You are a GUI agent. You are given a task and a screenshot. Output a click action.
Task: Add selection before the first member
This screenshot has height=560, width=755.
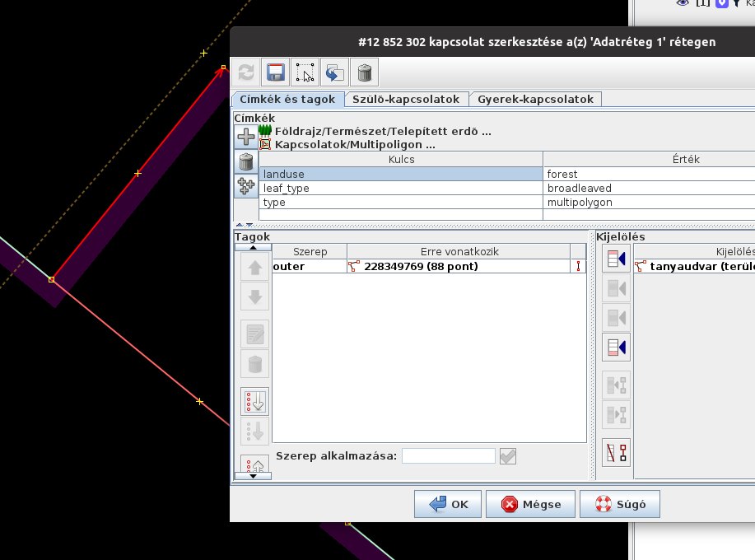point(617,259)
